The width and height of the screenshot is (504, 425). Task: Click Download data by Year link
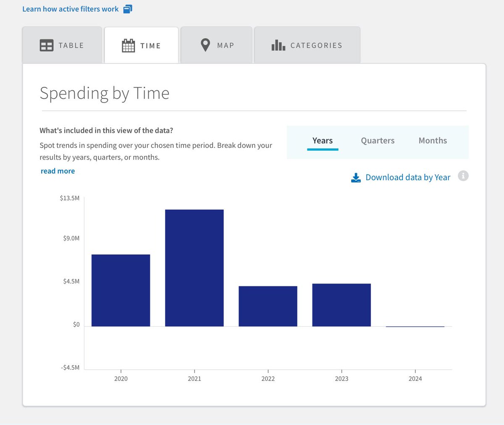[x=407, y=178]
